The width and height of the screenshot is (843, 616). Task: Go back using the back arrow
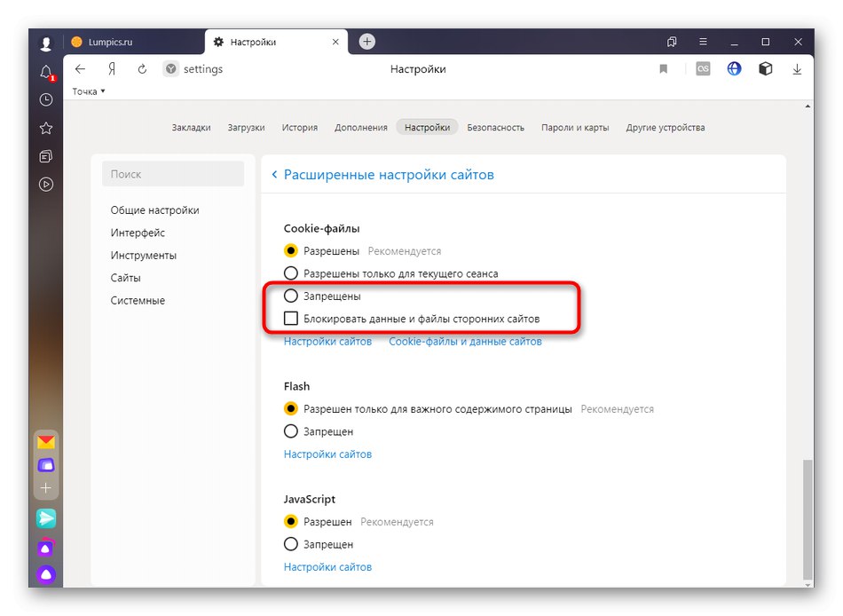click(x=81, y=69)
